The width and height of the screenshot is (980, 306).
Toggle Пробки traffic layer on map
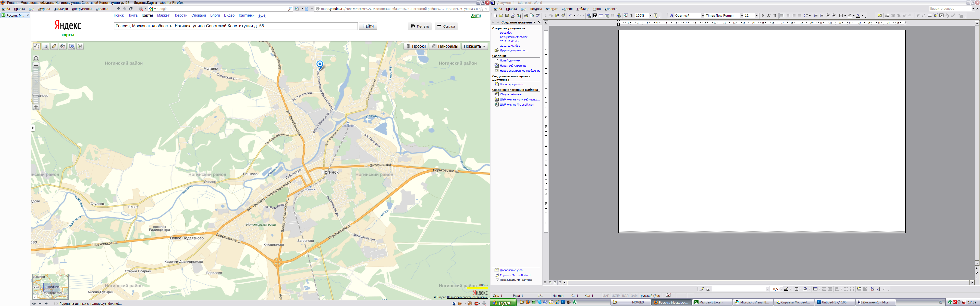pos(416,46)
